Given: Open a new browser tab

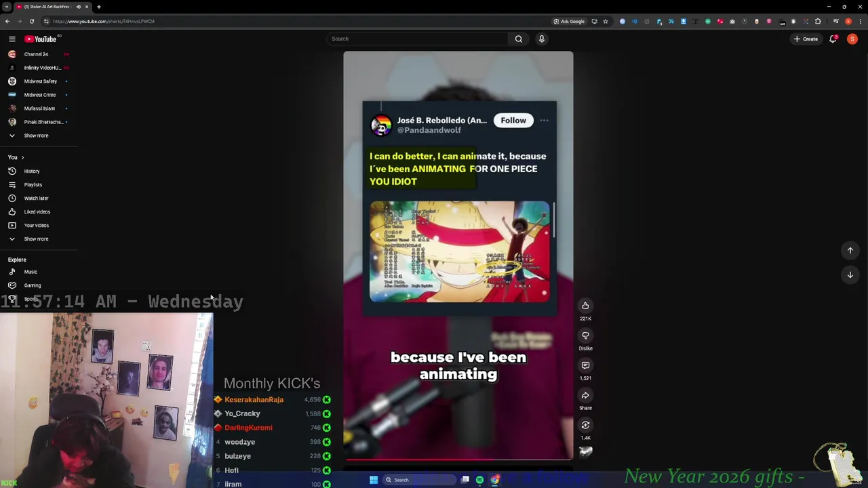Looking at the screenshot, I should (98, 7).
